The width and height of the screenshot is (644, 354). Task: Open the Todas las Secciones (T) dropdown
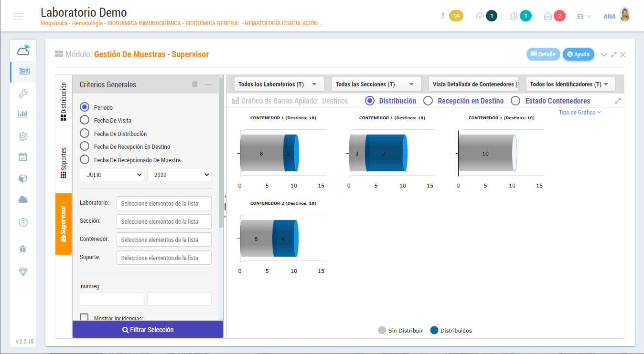pyautogui.click(x=376, y=84)
